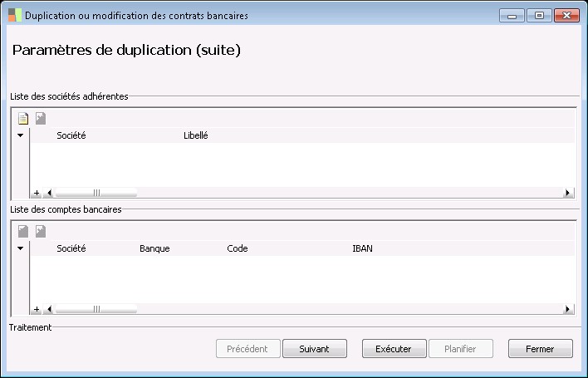The image size is (588, 378).
Task: Click the second greyed icon in comptes bancaires toolbar
Action: click(x=41, y=232)
